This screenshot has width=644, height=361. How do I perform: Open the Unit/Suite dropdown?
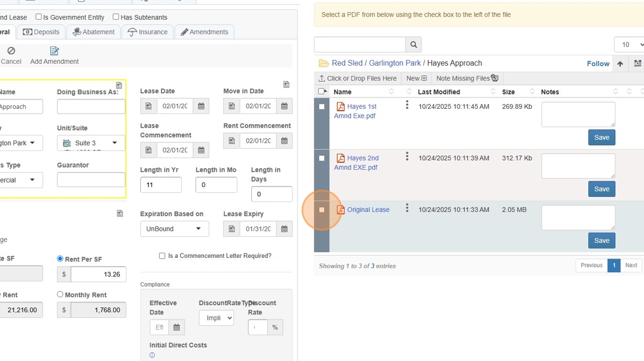(91, 143)
